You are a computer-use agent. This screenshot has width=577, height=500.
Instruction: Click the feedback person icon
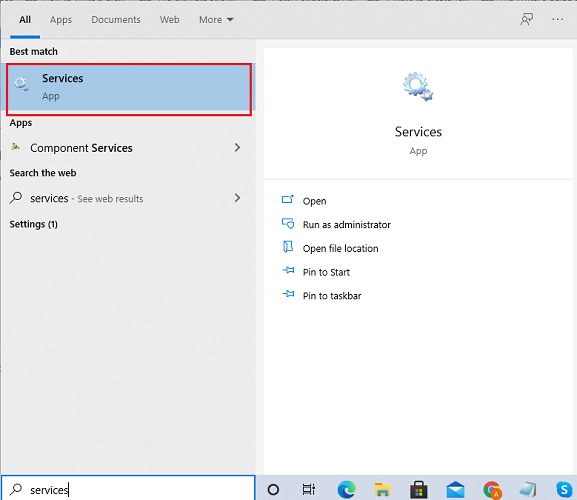tap(526, 19)
